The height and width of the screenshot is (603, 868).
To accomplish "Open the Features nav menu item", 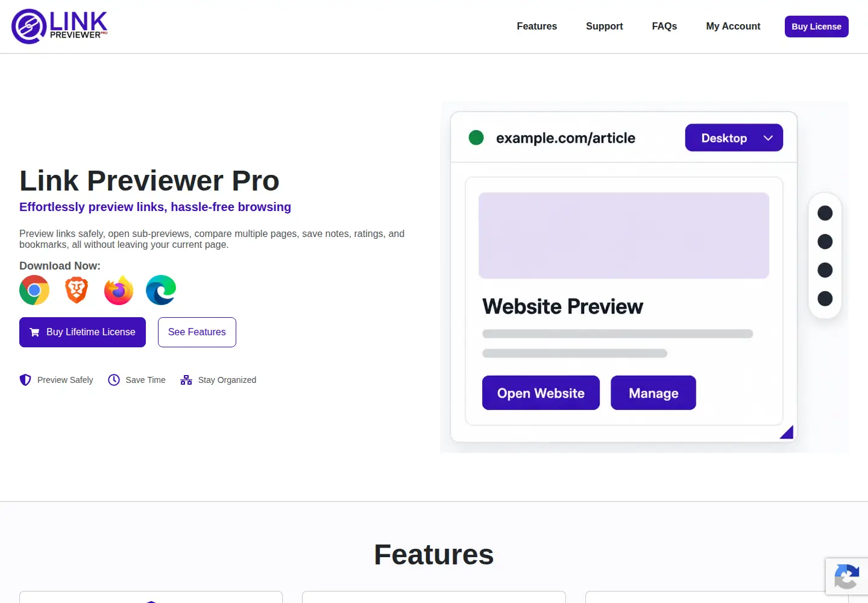I will tap(537, 27).
